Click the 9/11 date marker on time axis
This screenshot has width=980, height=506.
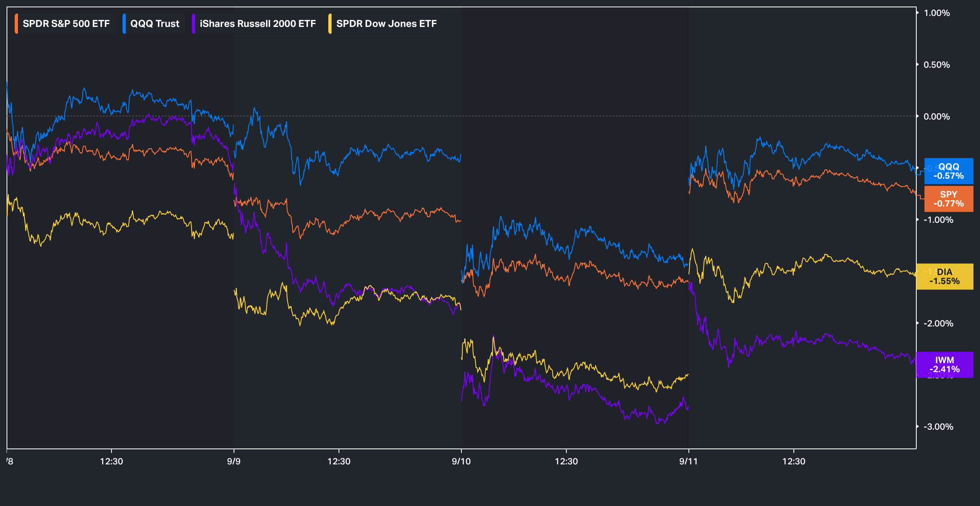click(x=688, y=462)
